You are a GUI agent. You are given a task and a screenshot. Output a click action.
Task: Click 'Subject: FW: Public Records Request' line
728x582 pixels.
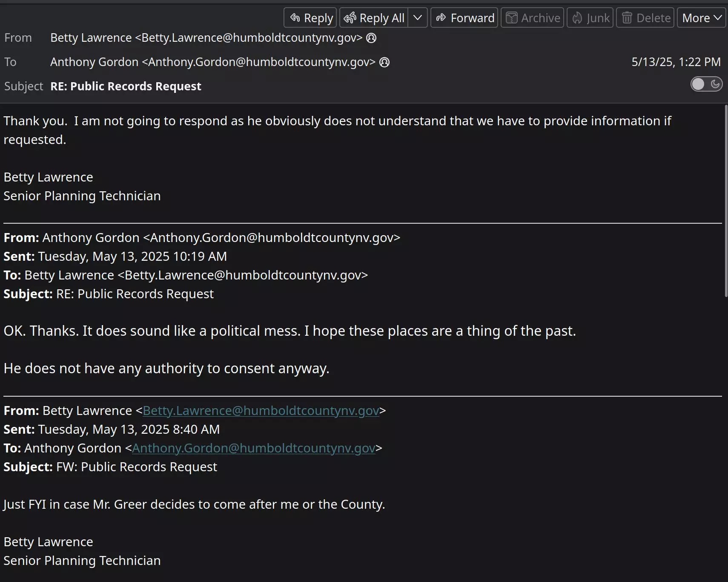click(x=110, y=467)
